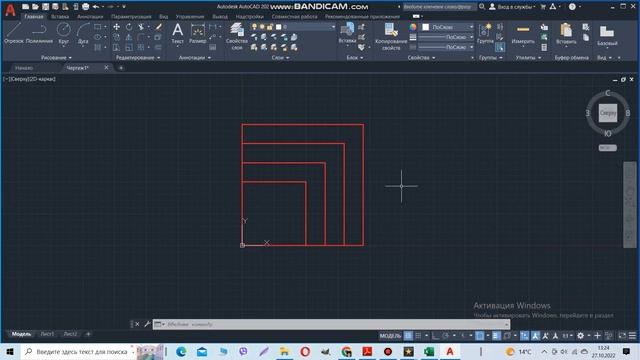640x360 pixels.
Task: Click the Plot (print) icon in quick access toolbar
Action: [x=85, y=7]
